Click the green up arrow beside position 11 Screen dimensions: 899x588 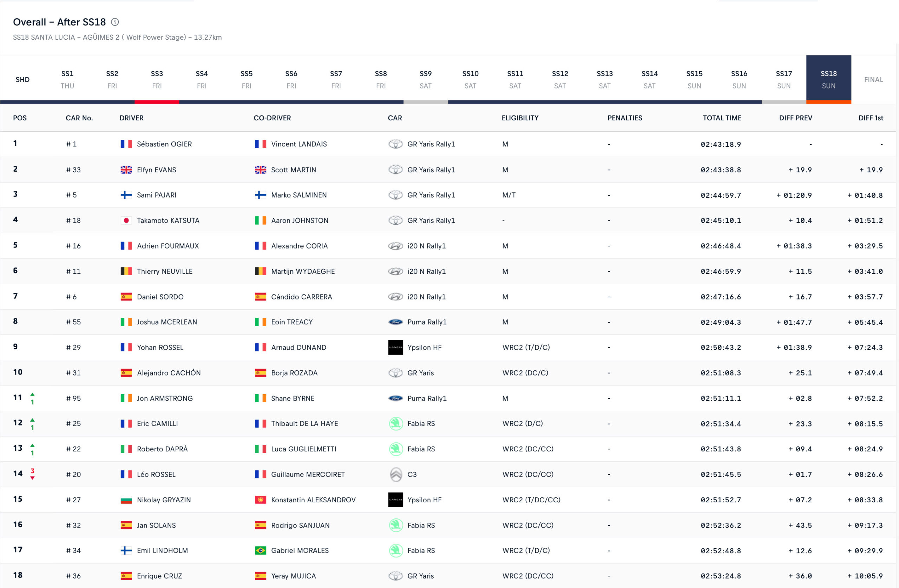[33, 395]
